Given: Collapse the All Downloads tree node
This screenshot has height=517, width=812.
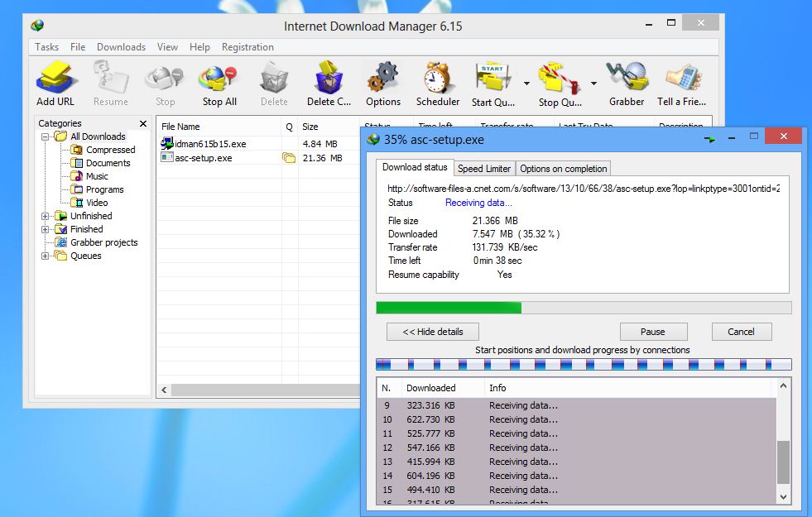Looking at the screenshot, I should pos(45,136).
